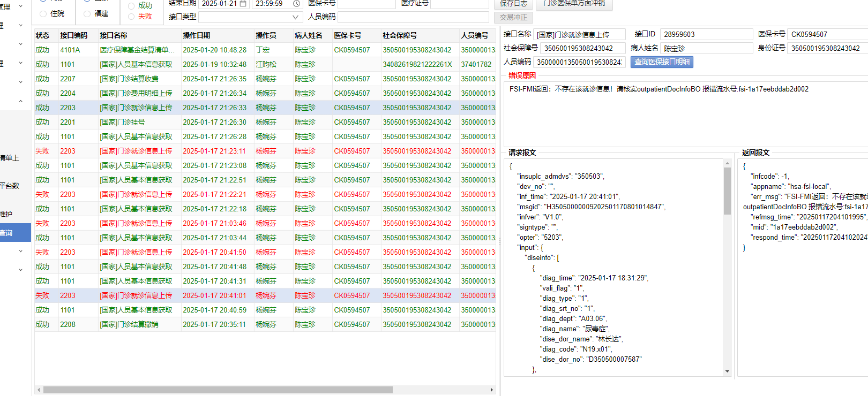Click the log table's horizontal scrollbar thumb
This screenshot has height=396, width=868.
pyautogui.click(x=218, y=390)
